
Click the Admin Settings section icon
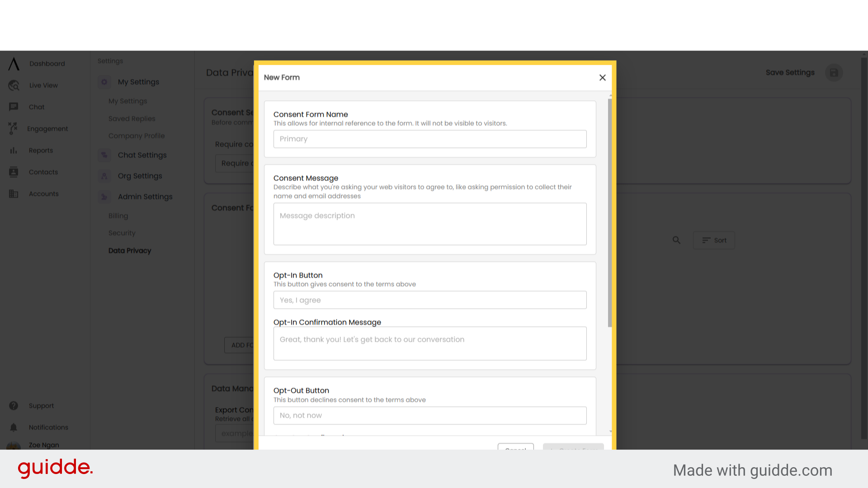click(x=104, y=197)
